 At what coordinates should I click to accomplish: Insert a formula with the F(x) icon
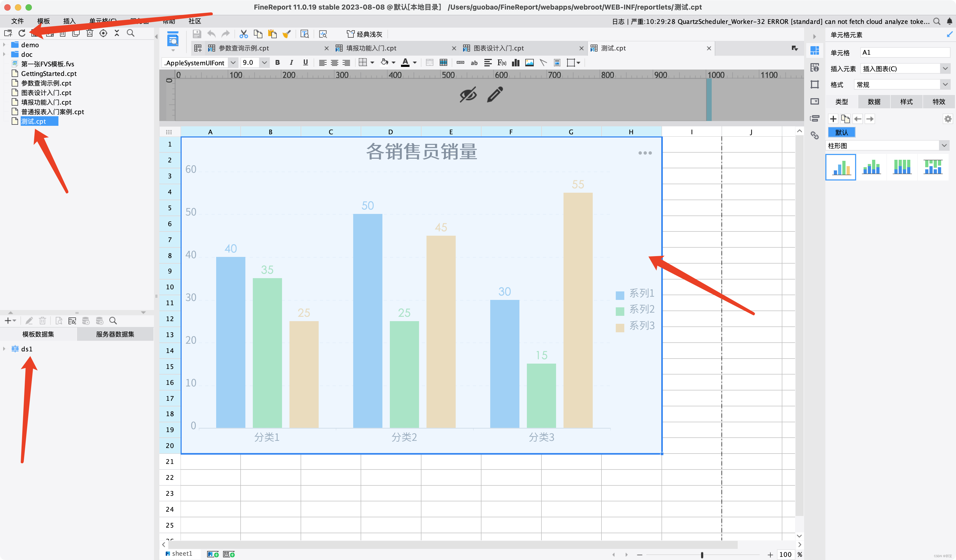[502, 63]
